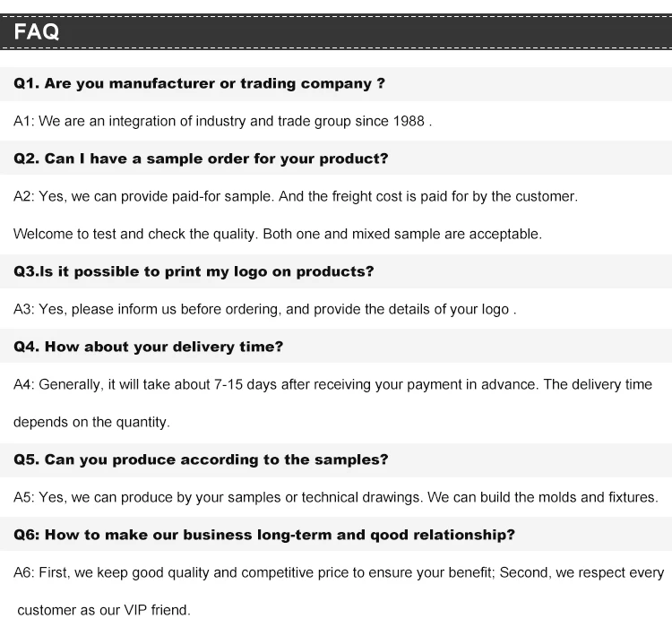Select the Q4 delivery time question
This screenshot has width=672, height=644.
148,347
